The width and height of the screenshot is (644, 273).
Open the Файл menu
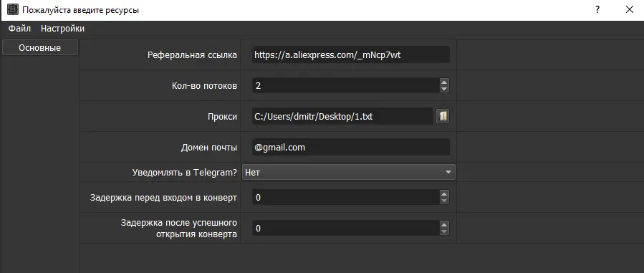pos(19,29)
